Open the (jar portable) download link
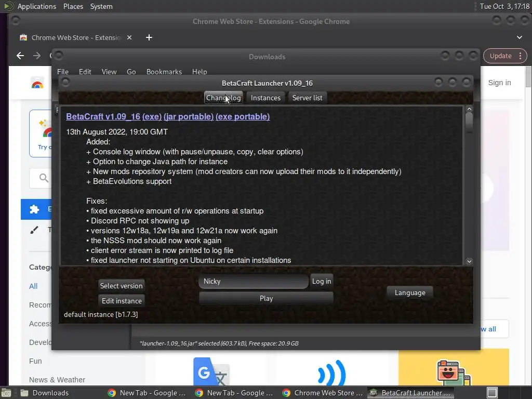Image resolution: width=532 pixels, height=399 pixels. tap(189, 116)
